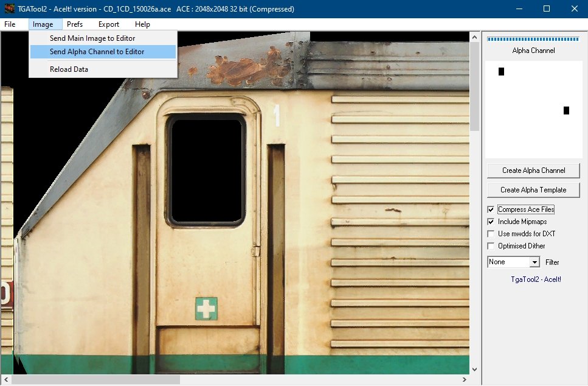Click the horizontal scrollbar right arrow
This screenshot has width=588, height=386.
(464, 379)
